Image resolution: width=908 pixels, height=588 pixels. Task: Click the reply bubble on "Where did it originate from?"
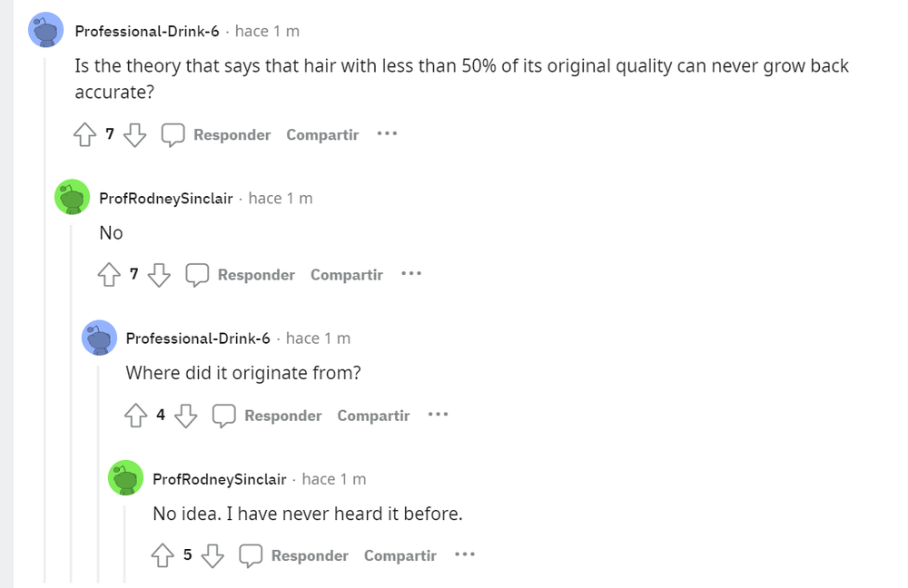tap(223, 415)
